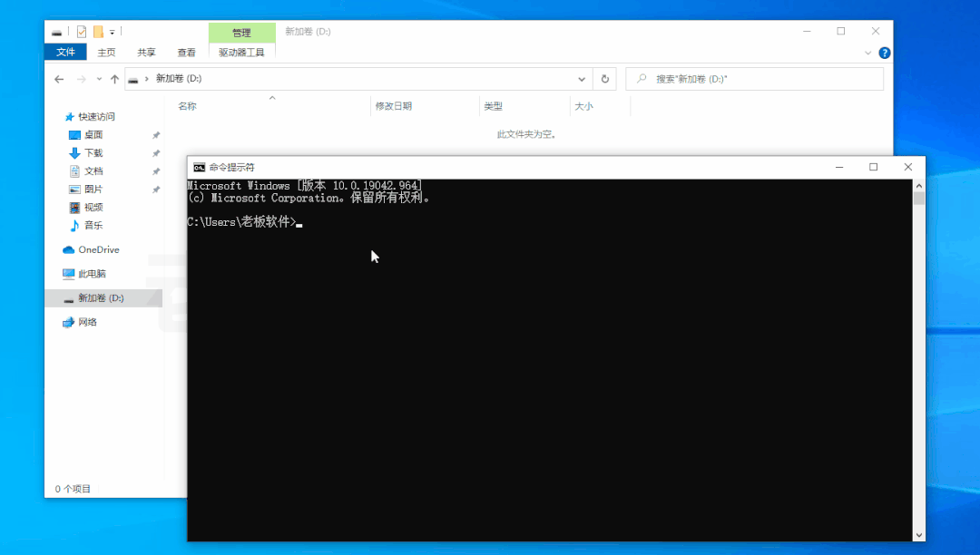Maximize the File Explorer window
This screenshot has height=555, width=980.
841,31
